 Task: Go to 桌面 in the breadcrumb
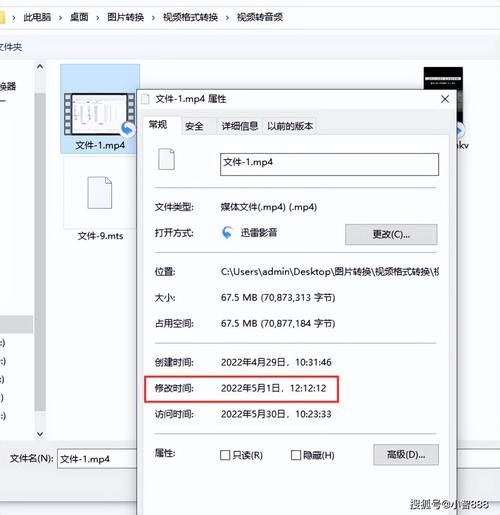79,17
